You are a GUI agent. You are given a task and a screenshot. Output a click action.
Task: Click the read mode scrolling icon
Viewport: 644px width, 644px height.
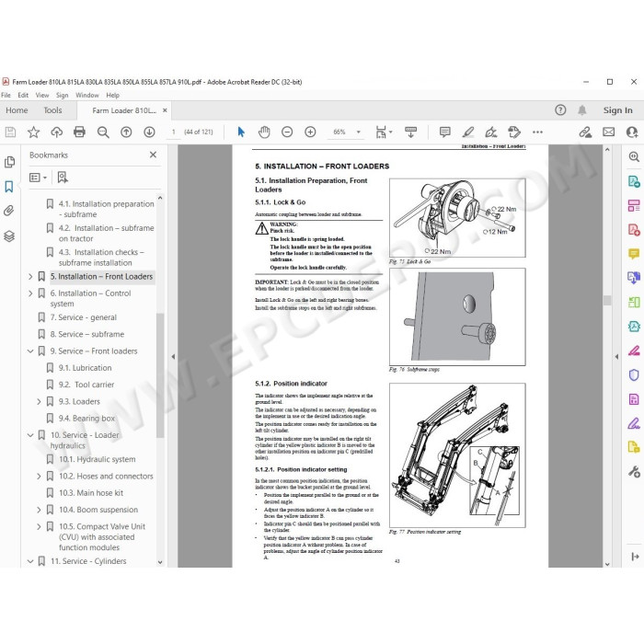(x=410, y=132)
